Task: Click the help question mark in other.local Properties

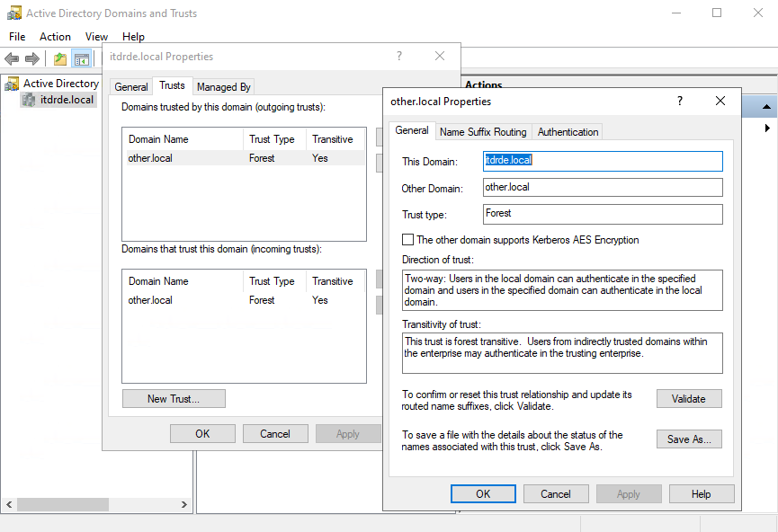Action: pyautogui.click(x=680, y=101)
